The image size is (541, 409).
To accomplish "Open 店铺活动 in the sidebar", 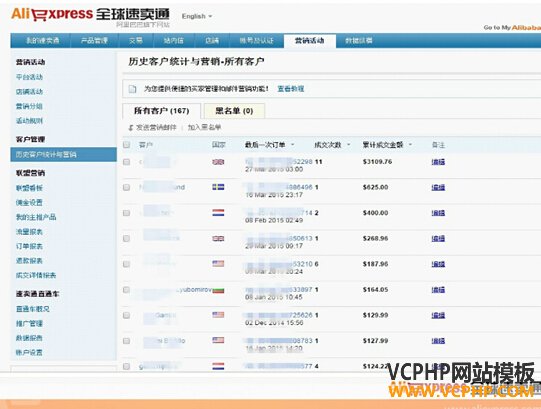I will point(29,91).
